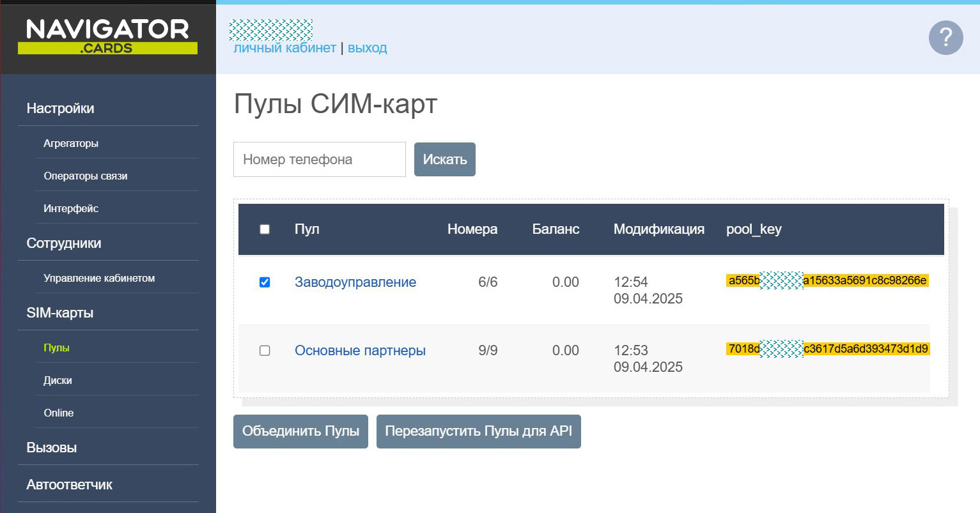Click Перезапустить Пулы для API button
Image resolution: width=980 pixels, height=513 pixels.
[x=478, y=431]
